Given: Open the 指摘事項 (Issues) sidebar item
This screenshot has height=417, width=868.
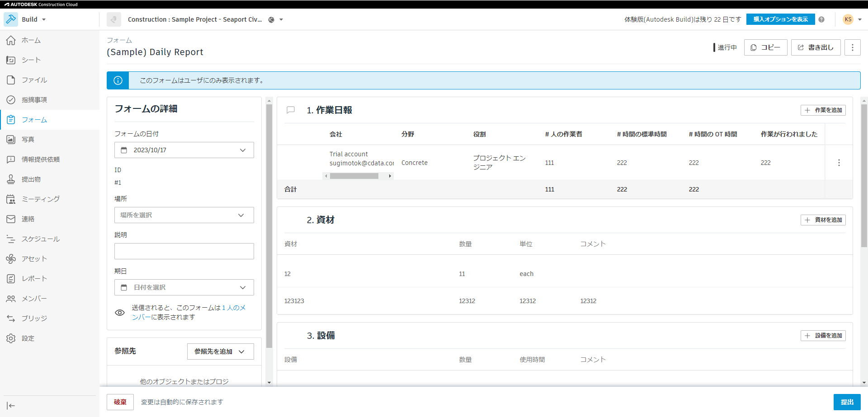Looking at the screenshot, I should 50,100.
